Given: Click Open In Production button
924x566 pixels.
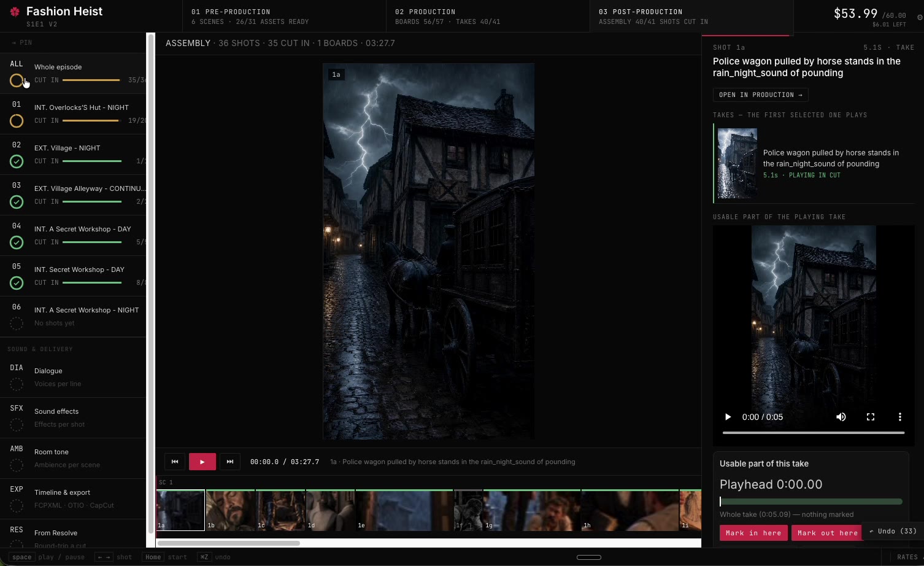Looking at the screenshot, I should (x=760, y=95).
